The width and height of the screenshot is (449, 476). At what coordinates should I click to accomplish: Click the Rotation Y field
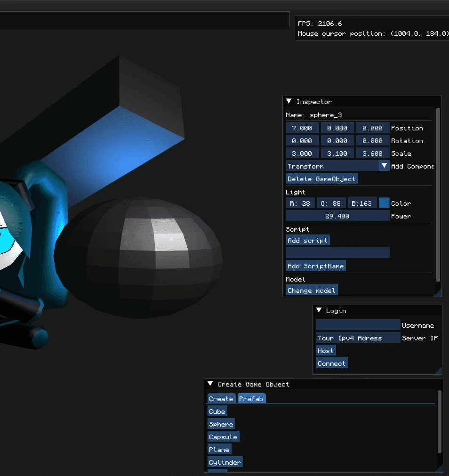click(x=337, y=141)
